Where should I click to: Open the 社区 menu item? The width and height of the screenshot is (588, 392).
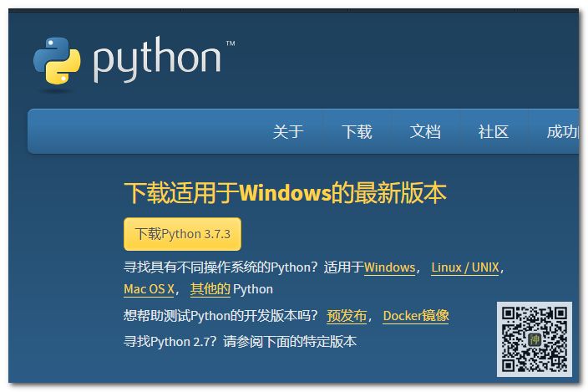pyautogui.click(x=493, y=132)
